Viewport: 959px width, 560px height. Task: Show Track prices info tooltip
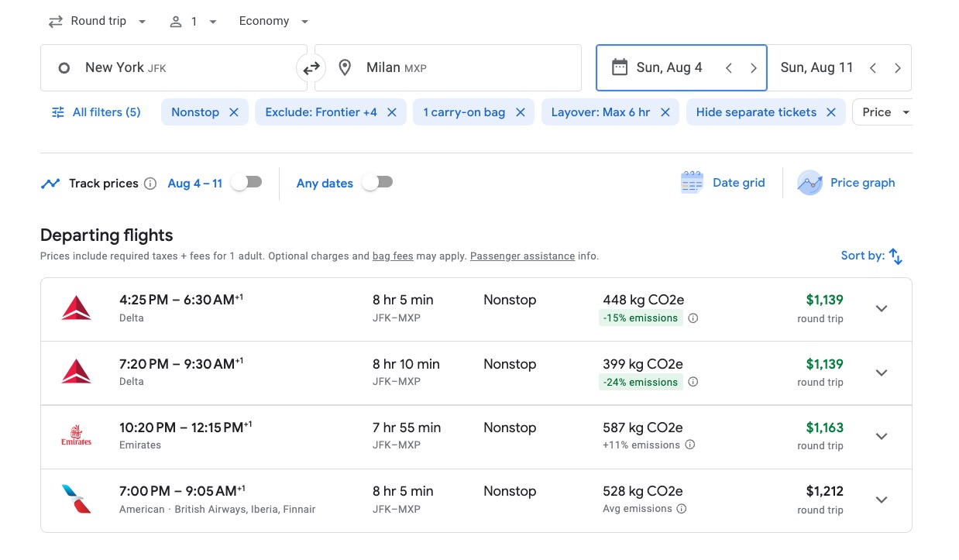click(x=150, y=184)
